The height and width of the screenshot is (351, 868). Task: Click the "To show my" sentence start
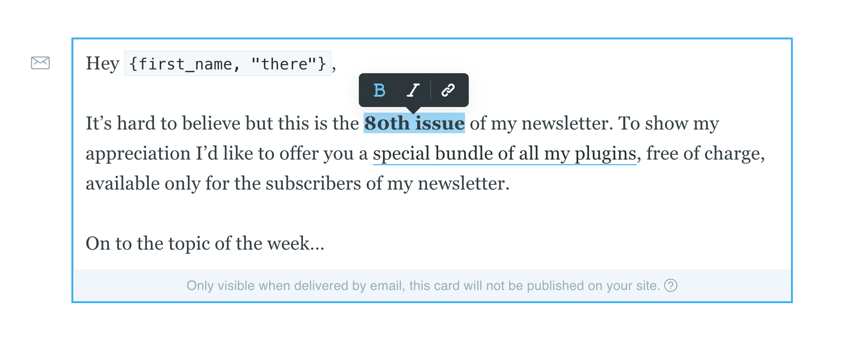click(668, 123)
